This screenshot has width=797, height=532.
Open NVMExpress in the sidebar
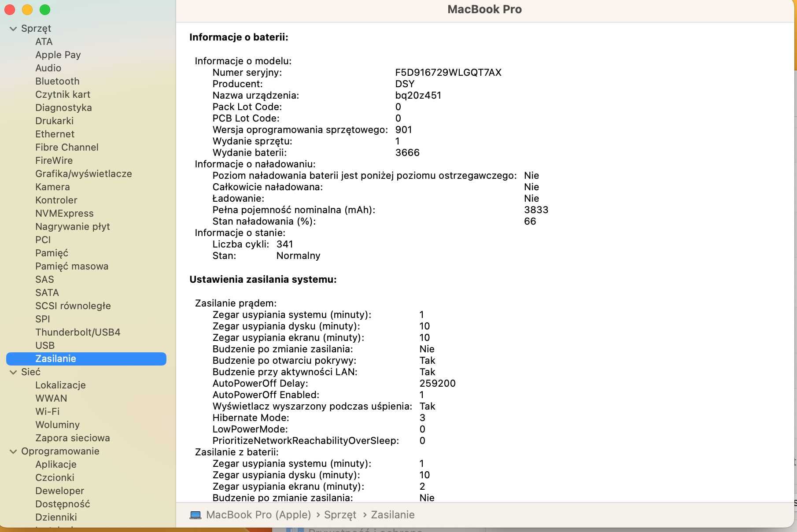tap(65, 213)
